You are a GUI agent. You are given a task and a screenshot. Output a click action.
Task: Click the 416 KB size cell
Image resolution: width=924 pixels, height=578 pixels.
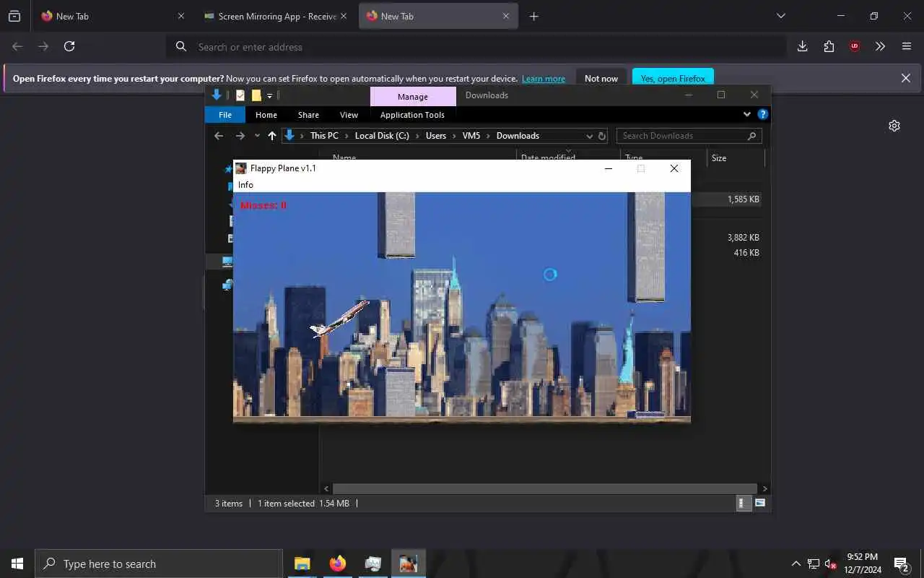(746, 253)
